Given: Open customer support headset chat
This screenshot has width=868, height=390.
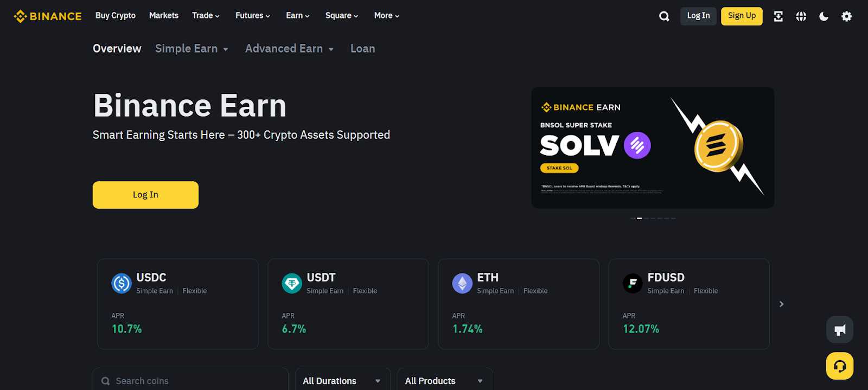Looking at the screenshot, I should coord(840,366).
